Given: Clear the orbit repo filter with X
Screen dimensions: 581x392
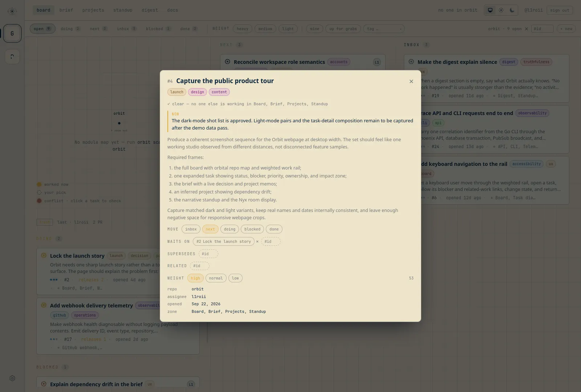Looking at the screenshot, I should (x=526, y=29).
